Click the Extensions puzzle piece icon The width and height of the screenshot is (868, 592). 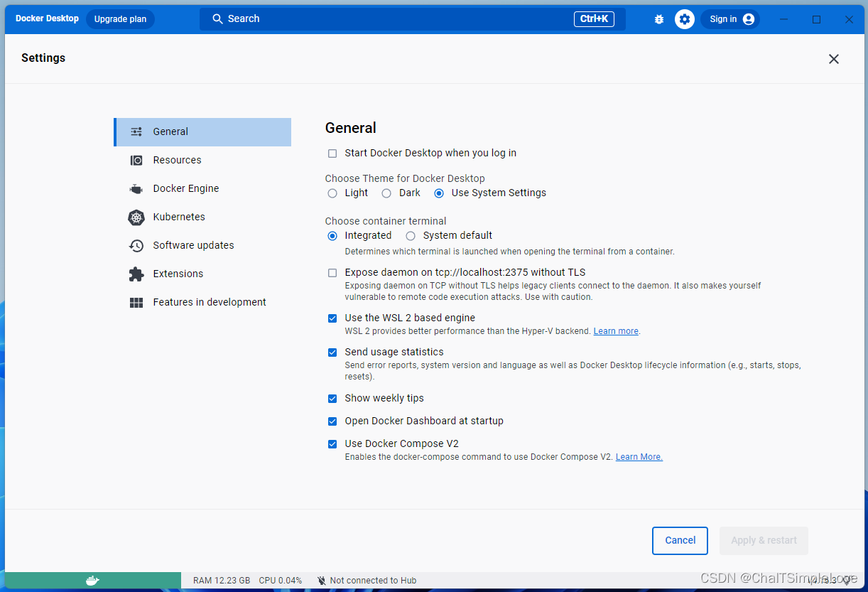[x=136, y=274]
